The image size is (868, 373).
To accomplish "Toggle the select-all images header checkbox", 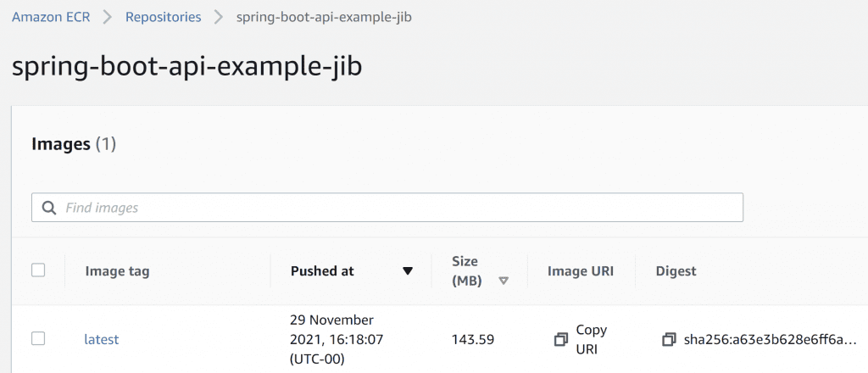I will (38, 270).
